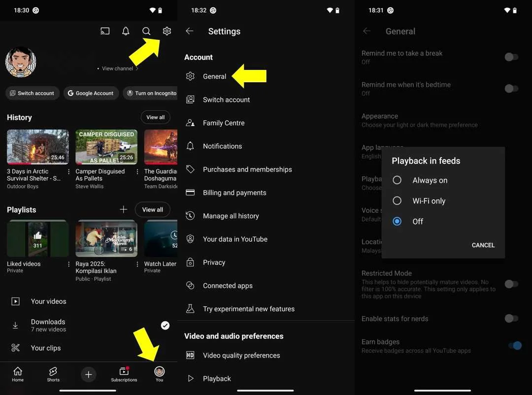This screenshot has width=532, height=395.
Task: Tap the Google Account chip
Action: click(x=91, y=93)
